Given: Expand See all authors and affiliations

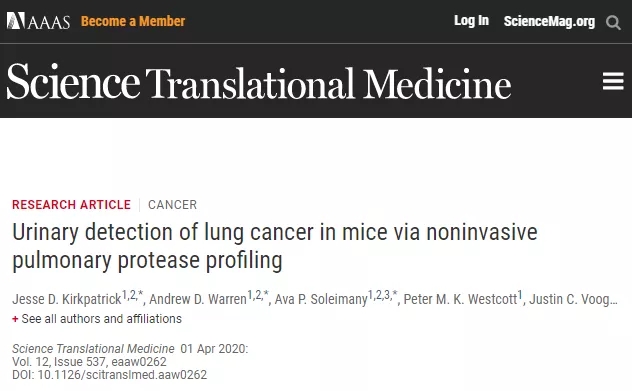Looking at the screenshot, I should 102,319.
